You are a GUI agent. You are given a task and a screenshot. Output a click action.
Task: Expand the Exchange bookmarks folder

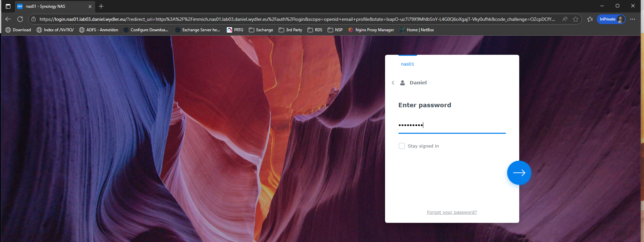(261, 30)
